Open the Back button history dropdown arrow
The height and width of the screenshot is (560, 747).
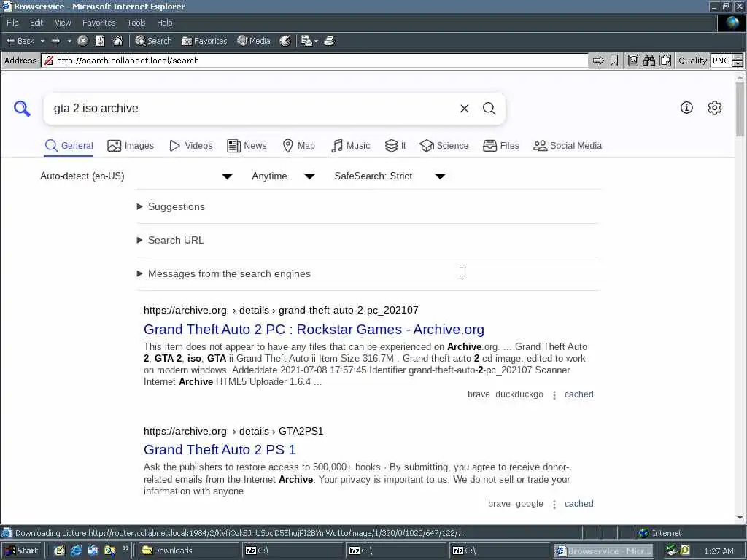[x=42, y=41]
